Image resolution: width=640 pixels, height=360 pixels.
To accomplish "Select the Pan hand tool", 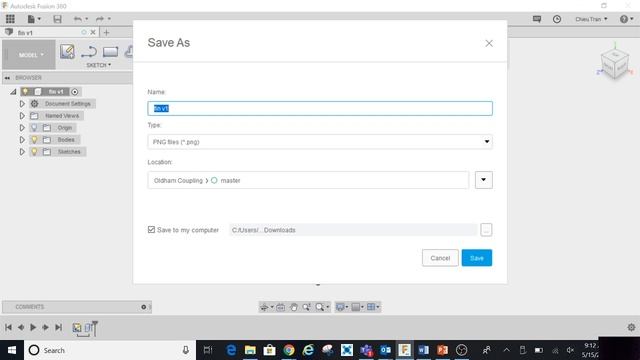I will coord(293,307).
